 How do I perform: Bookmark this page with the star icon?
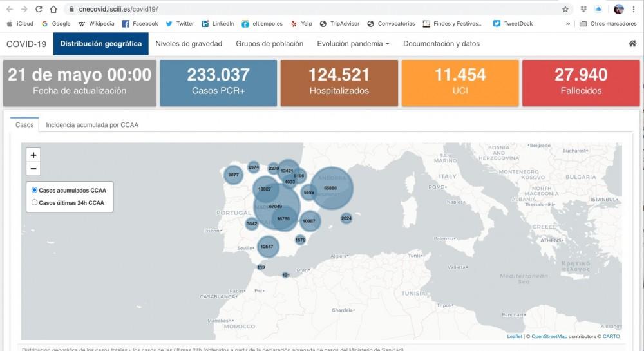pyautogui.click(x=565, y=9)
